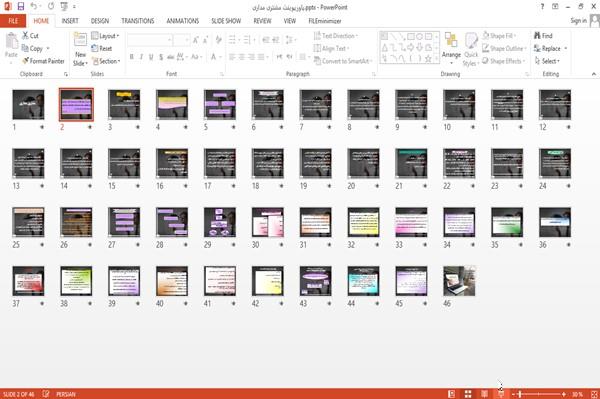Select the oval shape in shapes gallery

coord(419,36)
